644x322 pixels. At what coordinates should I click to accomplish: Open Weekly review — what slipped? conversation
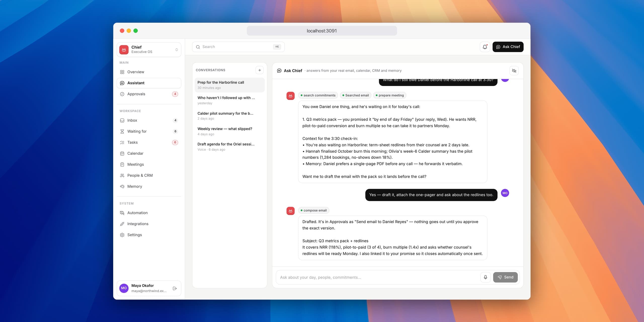[229, 131]
